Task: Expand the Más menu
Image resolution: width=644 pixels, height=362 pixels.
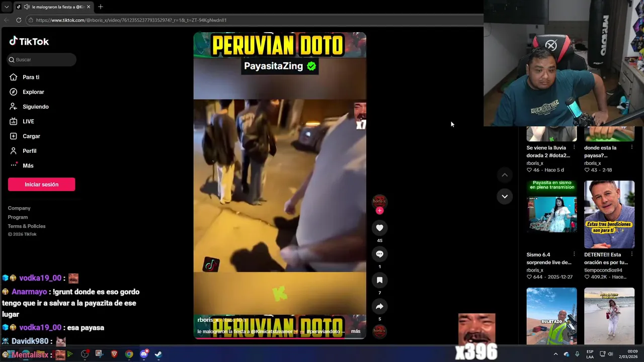Action: pos(28,165)
